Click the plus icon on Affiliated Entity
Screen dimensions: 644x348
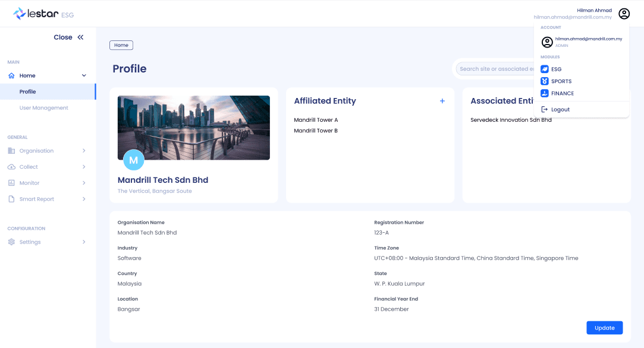pyautogui.click(x=442, y=101)
